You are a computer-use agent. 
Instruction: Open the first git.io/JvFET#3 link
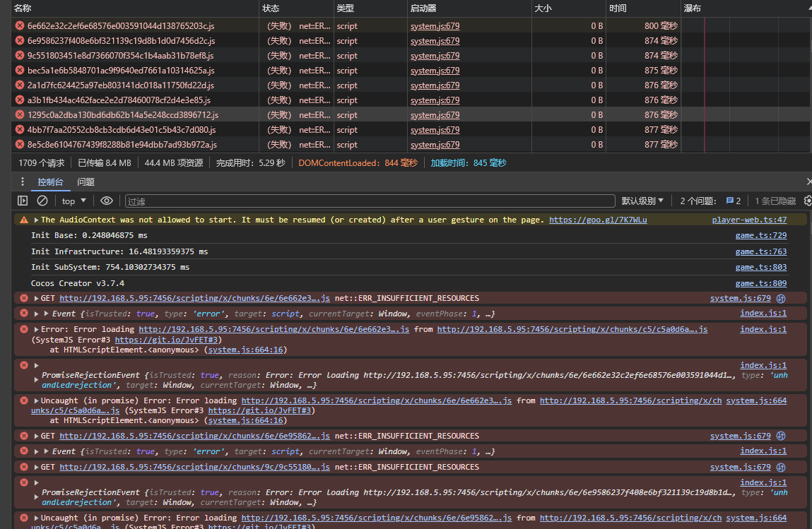tap(165, 340)
